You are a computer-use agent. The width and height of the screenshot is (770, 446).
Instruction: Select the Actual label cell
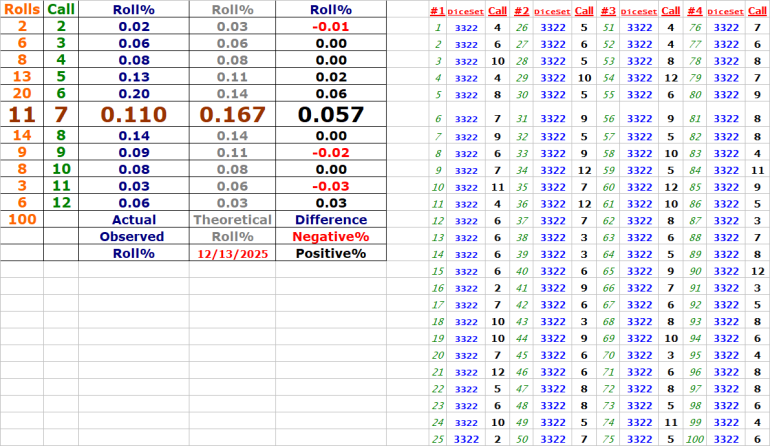133,219
